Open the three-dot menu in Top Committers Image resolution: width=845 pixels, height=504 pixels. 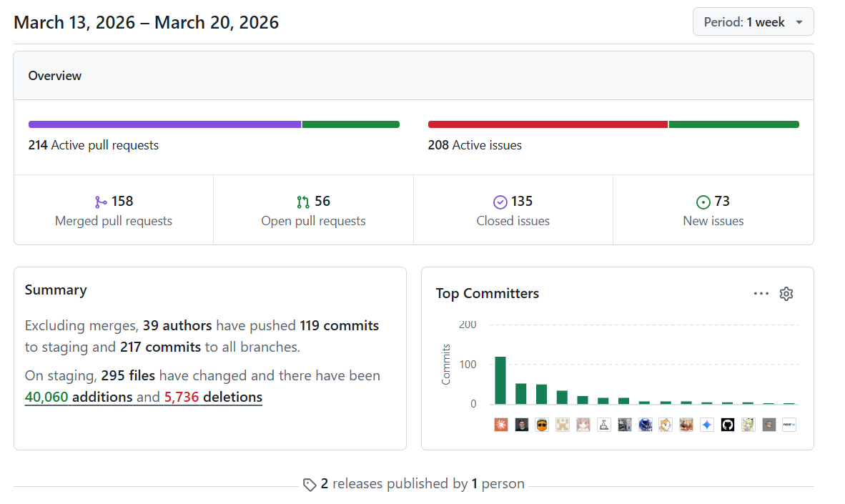coord(761,294)
